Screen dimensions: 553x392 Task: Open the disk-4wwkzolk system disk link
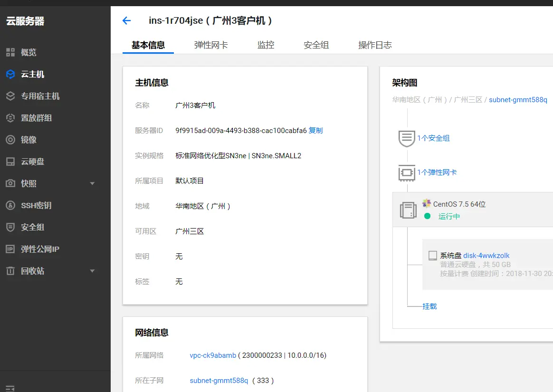coord(486,256)
